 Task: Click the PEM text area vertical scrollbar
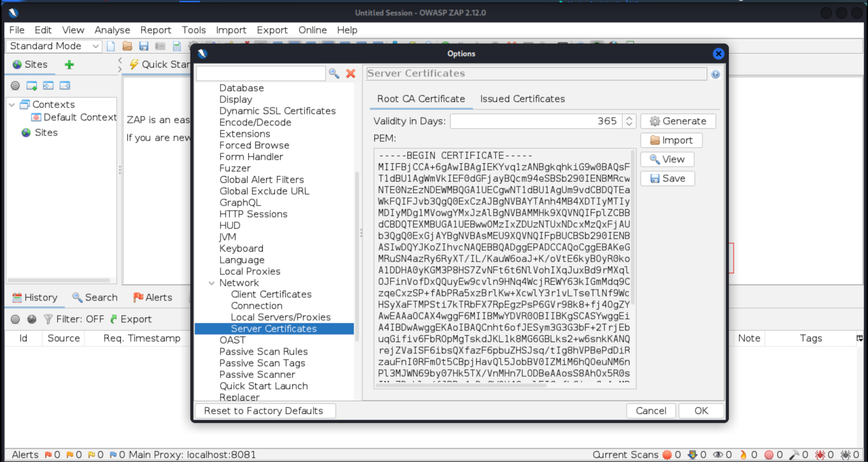click(633, 226)
